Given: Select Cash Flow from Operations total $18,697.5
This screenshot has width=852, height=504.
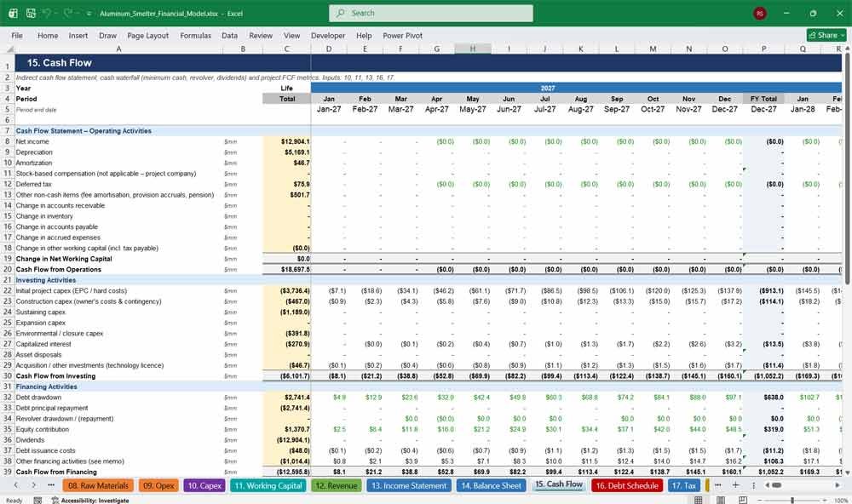Looking at the screenshot, I should click(x=286, y=269).
